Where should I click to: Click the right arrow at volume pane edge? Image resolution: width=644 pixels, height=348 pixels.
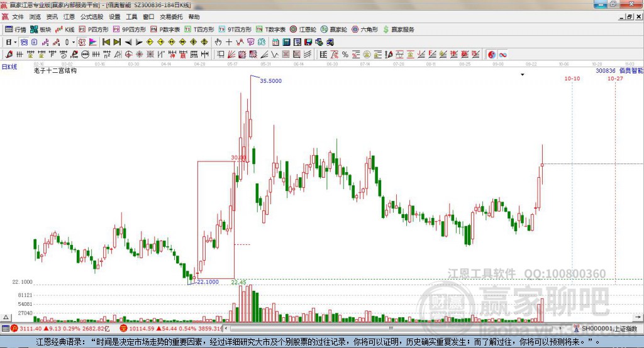[x=638, y=317]
